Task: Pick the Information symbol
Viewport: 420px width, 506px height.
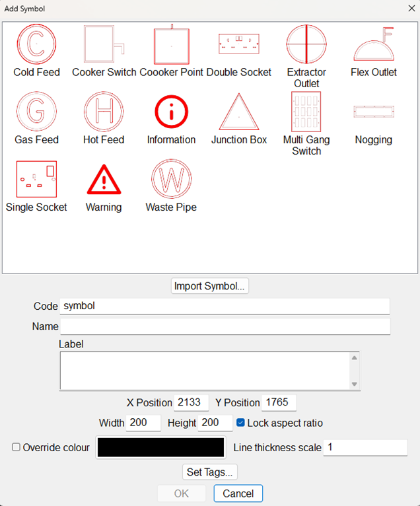Action: pyautogui.click(x=171, y=112)
